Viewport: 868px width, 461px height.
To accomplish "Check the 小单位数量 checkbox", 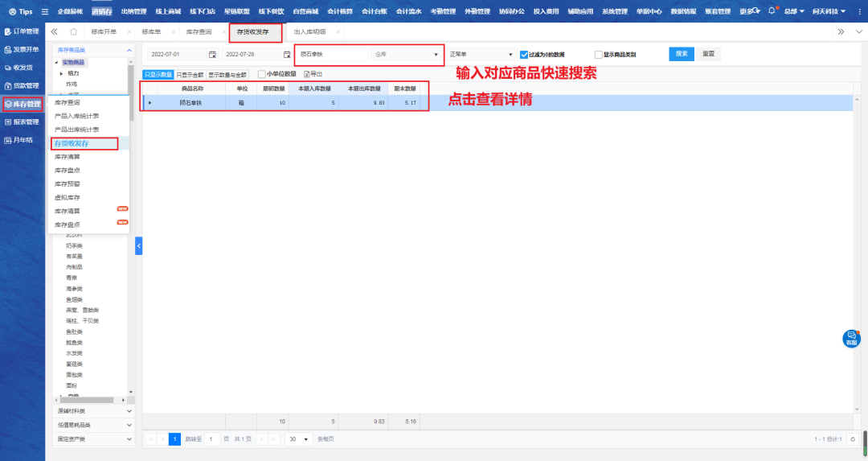I will tap(261, 74).
